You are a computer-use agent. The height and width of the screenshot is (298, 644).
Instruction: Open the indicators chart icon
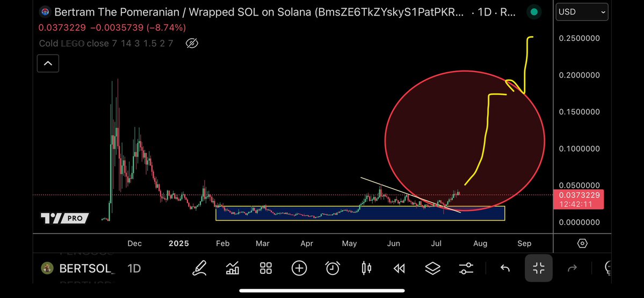[233, 269]
